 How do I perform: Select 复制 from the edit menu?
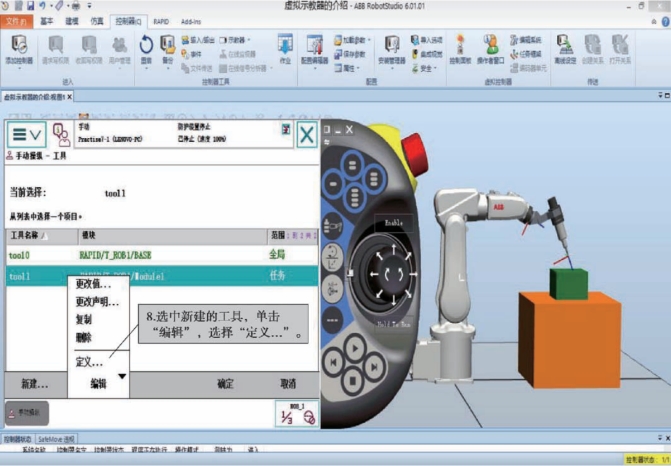click(83, 320)
